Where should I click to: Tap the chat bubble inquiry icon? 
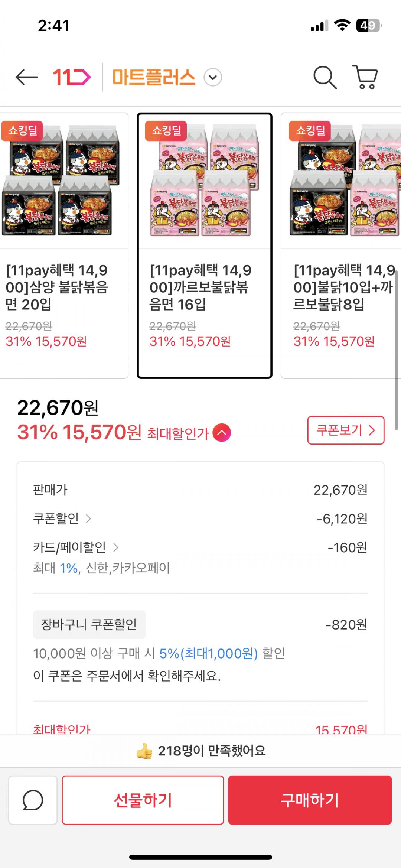pos(33,800)
